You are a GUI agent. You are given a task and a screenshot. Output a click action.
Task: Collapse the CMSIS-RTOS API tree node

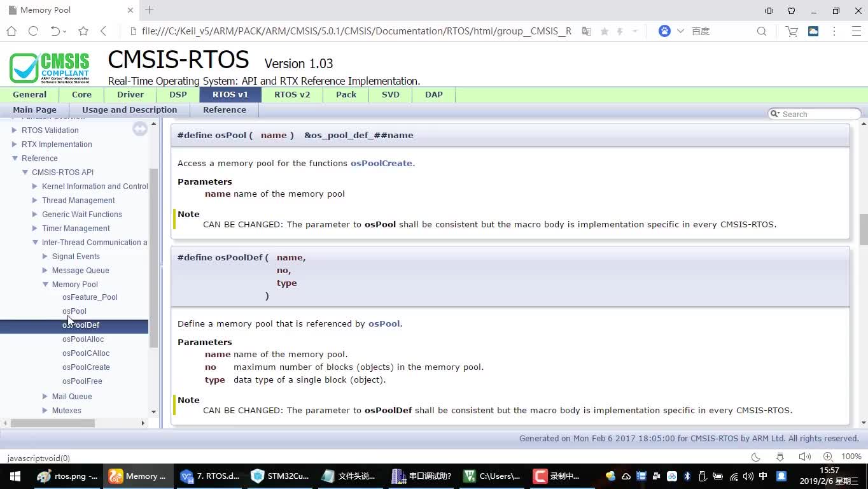(25, 172)
